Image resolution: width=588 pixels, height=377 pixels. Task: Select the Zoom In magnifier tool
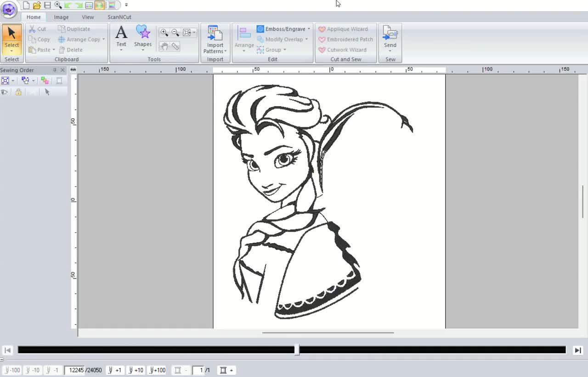(164, 33)
